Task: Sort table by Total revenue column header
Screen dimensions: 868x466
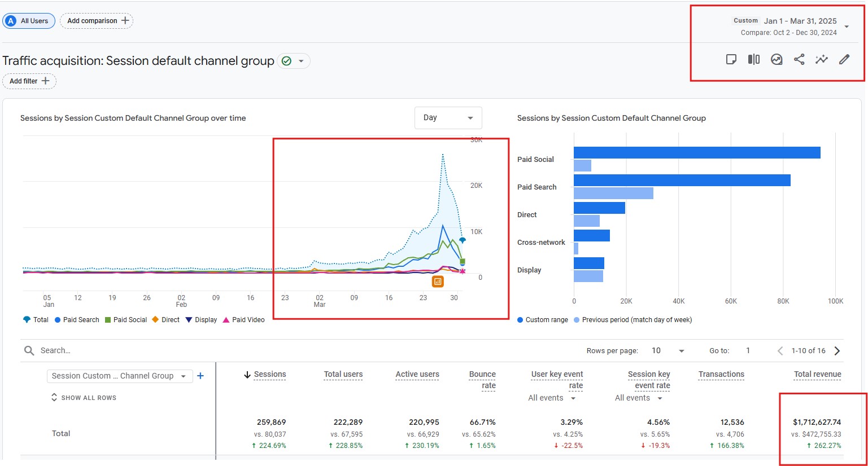Action: coord(818,375)
